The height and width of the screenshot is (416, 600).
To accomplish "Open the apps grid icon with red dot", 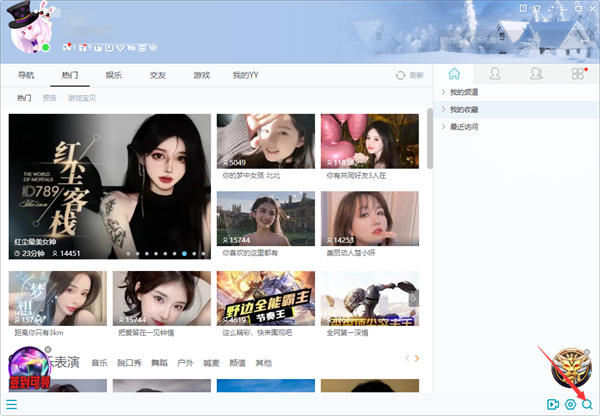I will [577, 74].
